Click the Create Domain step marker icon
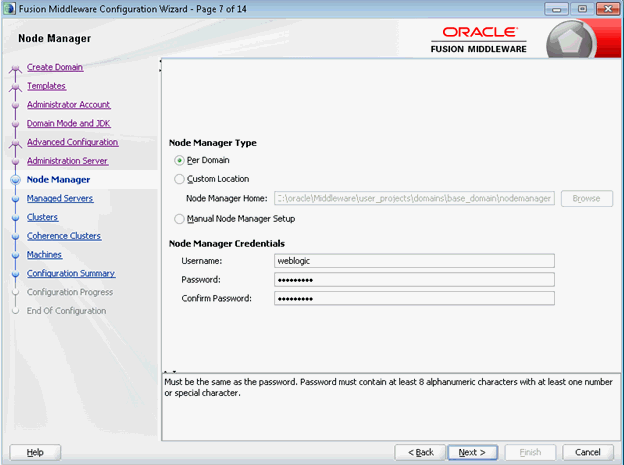 coord(15,68)
